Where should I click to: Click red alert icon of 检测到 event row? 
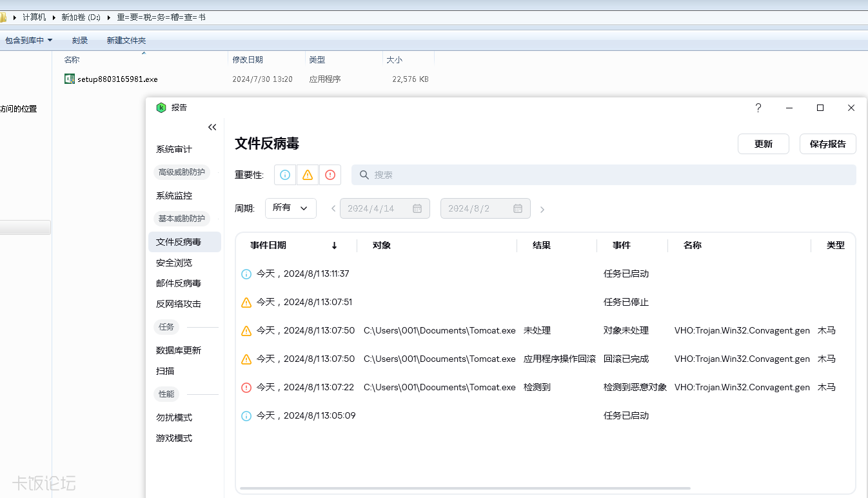[x=246, y=388]
